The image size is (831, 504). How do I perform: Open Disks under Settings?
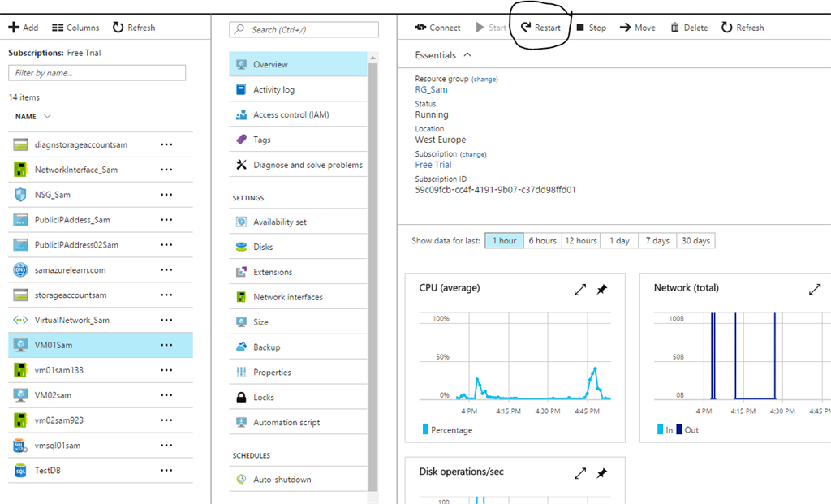[x=263, y=247]
